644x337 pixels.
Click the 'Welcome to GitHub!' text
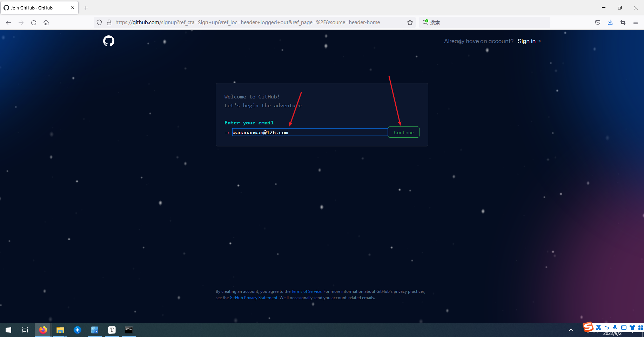coord(252,97)
